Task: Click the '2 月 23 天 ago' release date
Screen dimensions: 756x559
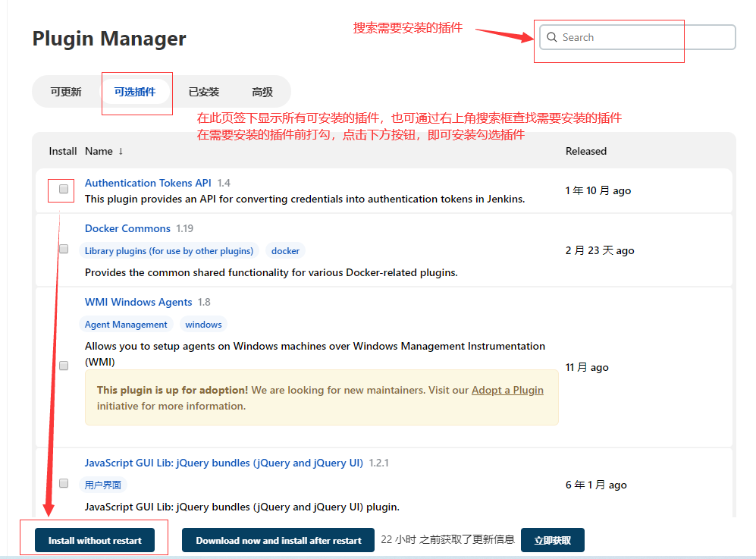Action: [600, 250]
